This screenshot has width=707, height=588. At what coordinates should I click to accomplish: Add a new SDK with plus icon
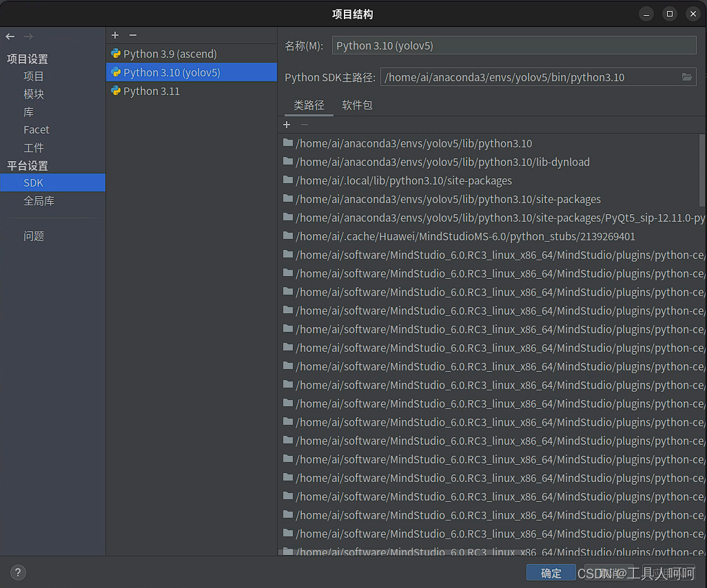(115, 35)
